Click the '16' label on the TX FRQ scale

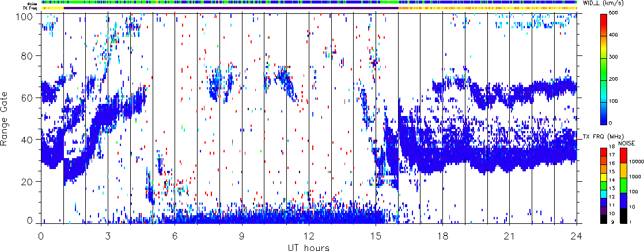click(612, 163)
